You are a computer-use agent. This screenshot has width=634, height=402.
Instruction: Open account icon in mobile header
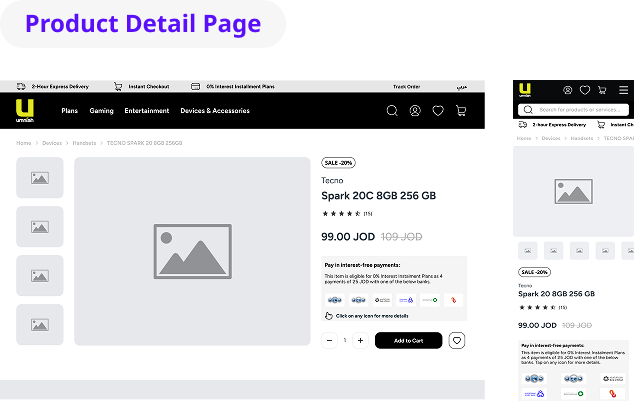(x=568, y=90)
